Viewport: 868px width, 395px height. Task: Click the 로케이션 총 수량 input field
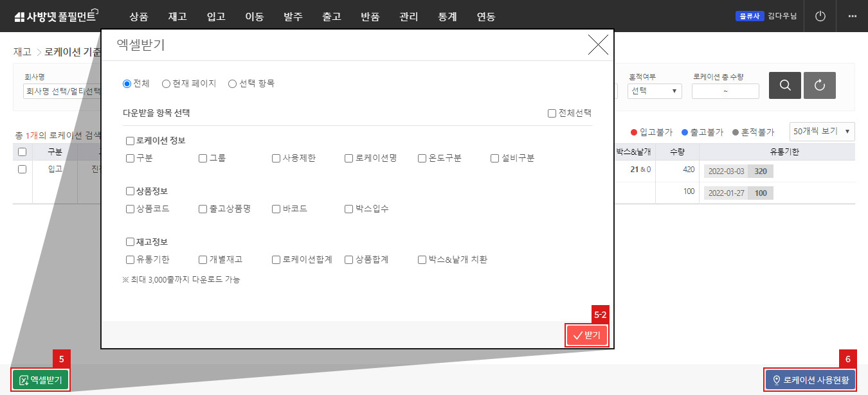725,91
